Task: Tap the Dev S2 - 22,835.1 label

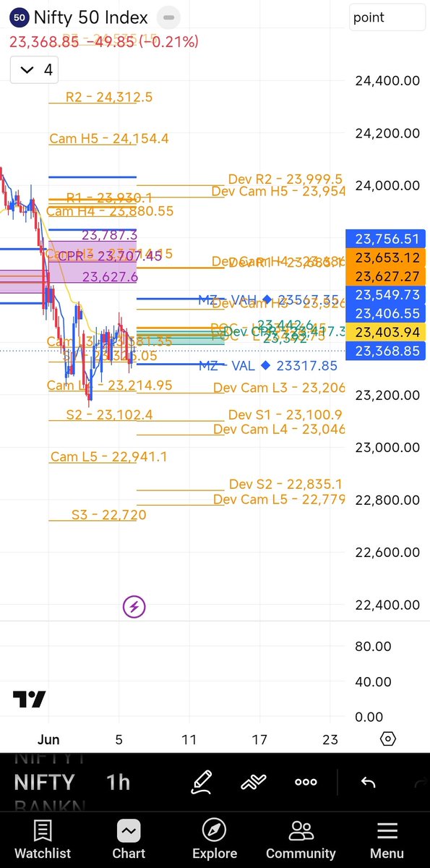Action: 286,484
